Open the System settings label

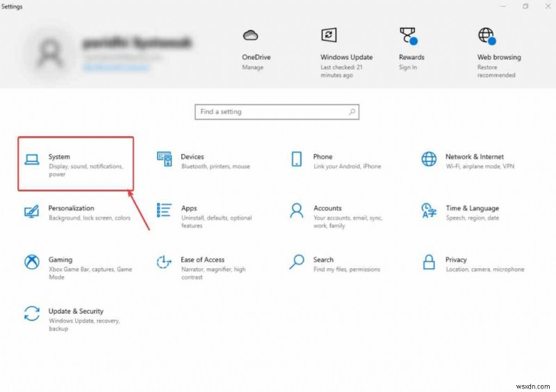pyautogui.click(x=59, y=156)
